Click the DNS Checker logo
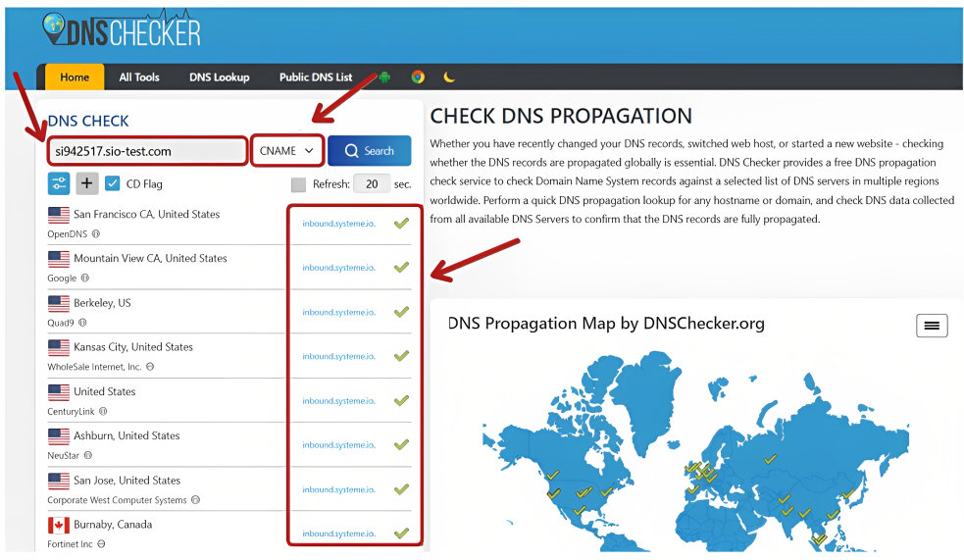 (x=122, y=28)
